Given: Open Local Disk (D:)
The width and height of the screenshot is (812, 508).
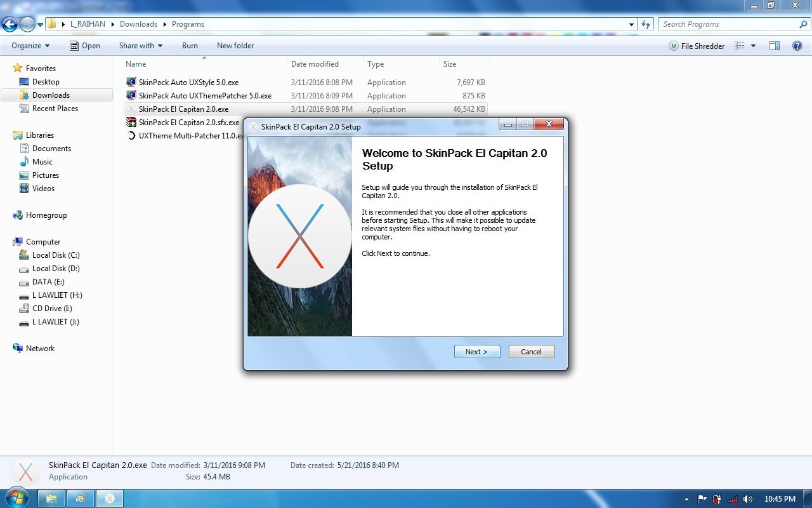Looking at the screenshot, I should click(56, 269).
